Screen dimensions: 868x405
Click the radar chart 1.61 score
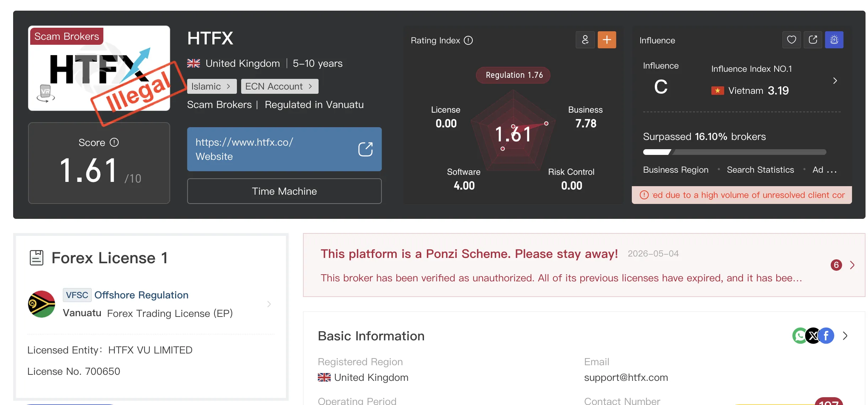point(513,134)
